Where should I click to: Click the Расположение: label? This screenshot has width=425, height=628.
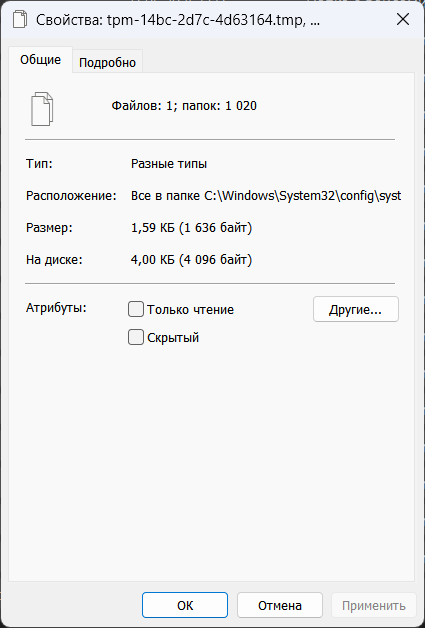pos(71,196)
